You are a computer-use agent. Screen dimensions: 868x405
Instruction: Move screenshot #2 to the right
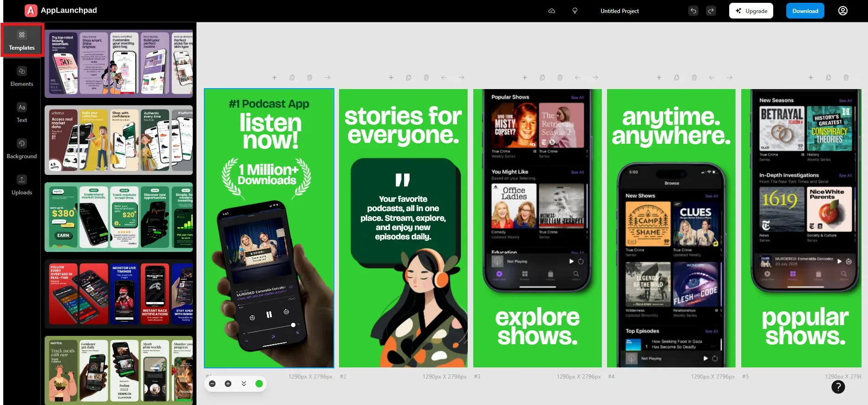[462, 77]
